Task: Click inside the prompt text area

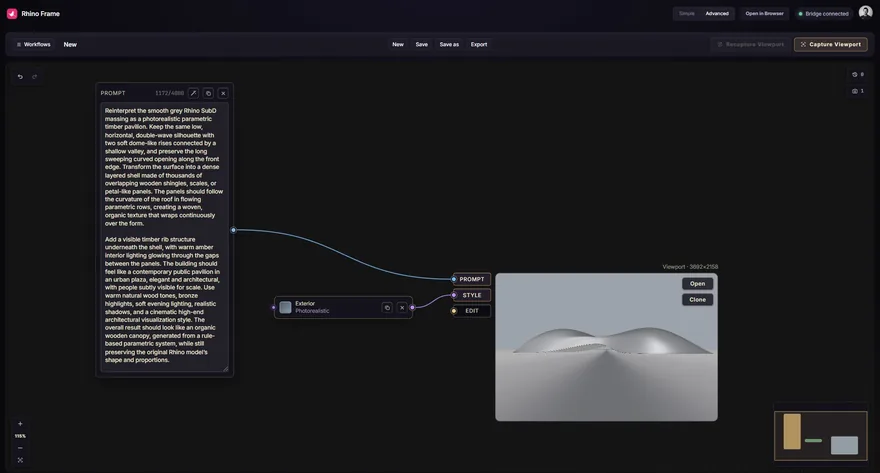Action: 164,236
